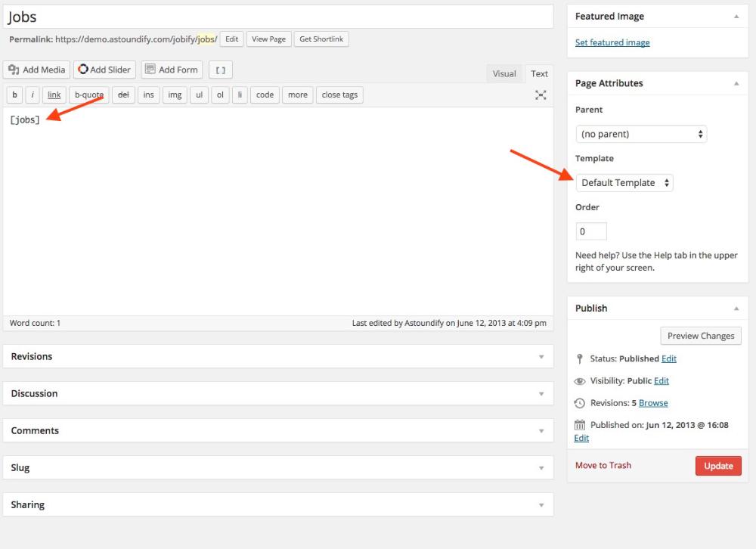Switch to the Text editor tab
This screenshot has width=756, height=549.
539,74
